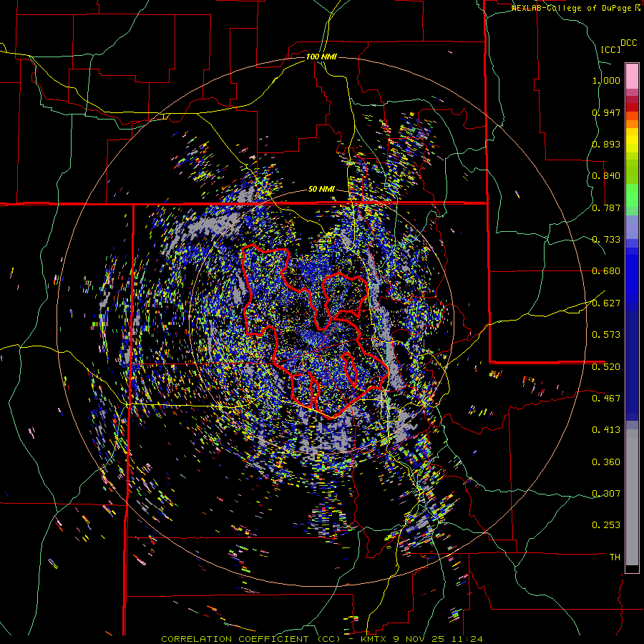Click the 0.947 color scale value

click(606, 112)
